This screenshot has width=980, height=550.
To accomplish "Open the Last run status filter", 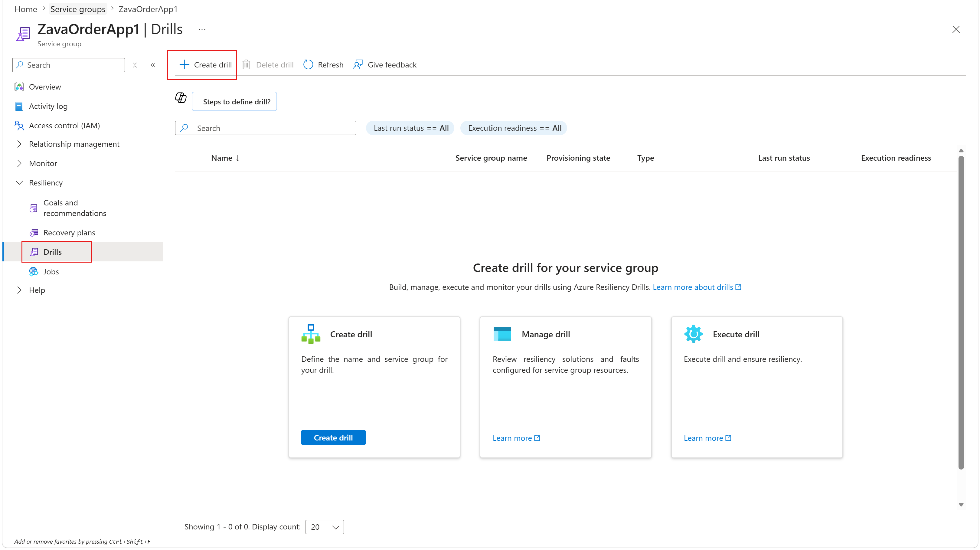I will [x=410, y=128].
